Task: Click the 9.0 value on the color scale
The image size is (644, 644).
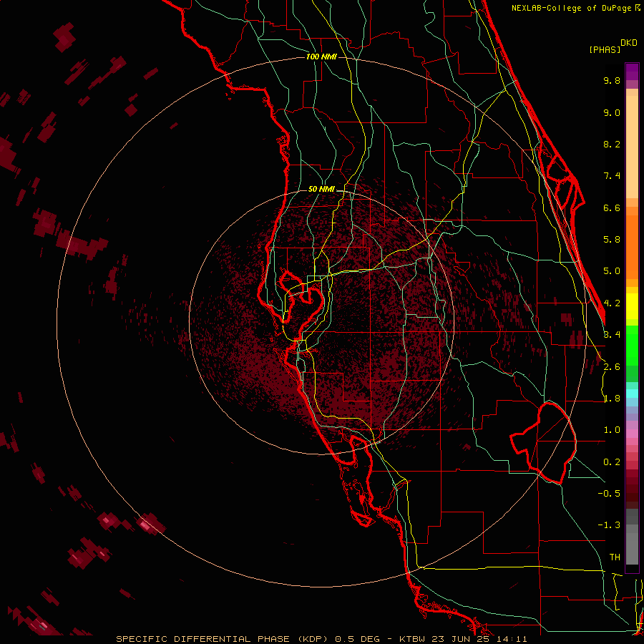Action: pos(612,112)
